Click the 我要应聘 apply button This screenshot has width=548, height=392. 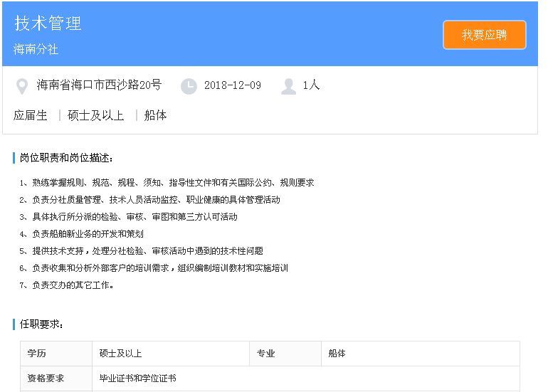[485, 35]
